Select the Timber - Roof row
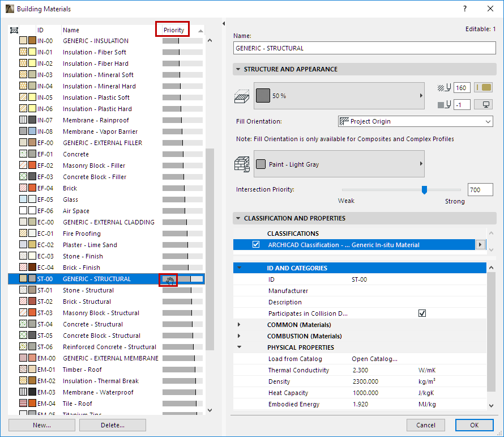The image size is (504, 437). coord(106,370)
